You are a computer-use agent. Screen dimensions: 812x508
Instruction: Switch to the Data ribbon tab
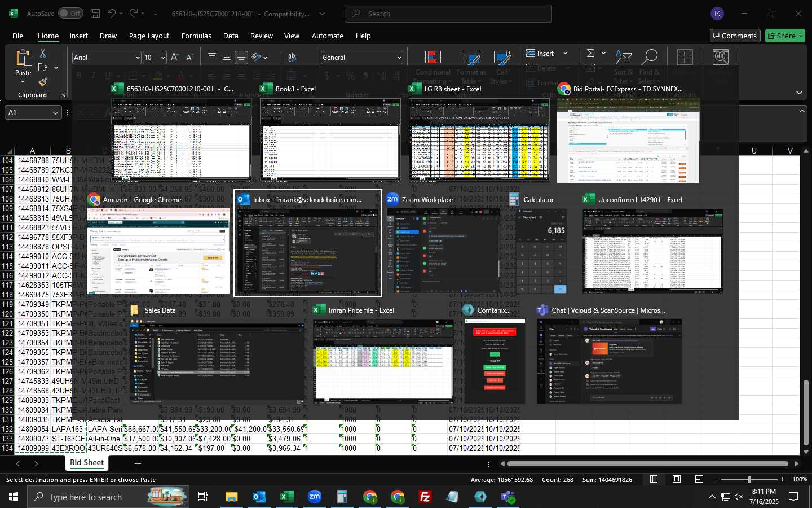[x=231, y=36]
